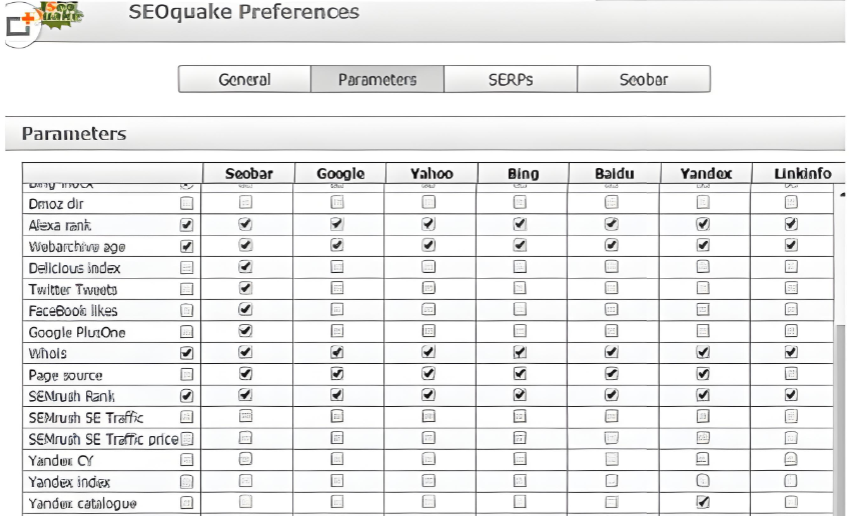
Task: Switch to the Parameters tab
Action: 377,80
